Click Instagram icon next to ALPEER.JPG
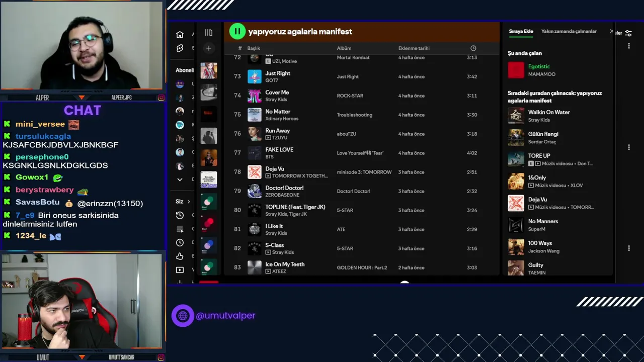This screenshot has height=362, width=644. point(161,98)
